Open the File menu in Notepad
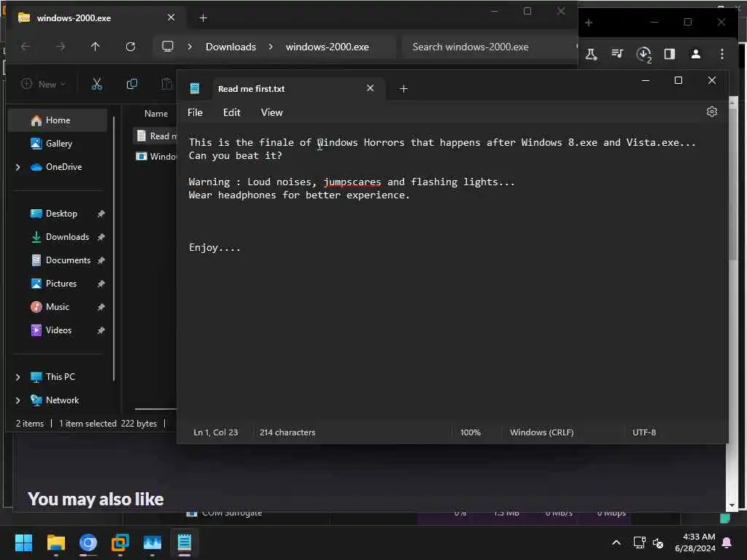The width and height of the screenshot is (747, 560). pos(195,112)
